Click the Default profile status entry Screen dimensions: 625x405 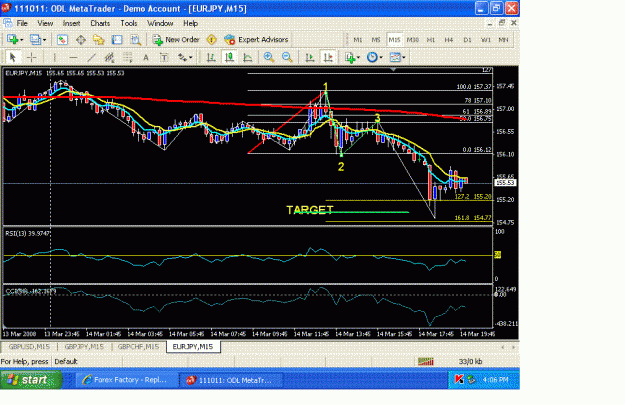(66, 362)
